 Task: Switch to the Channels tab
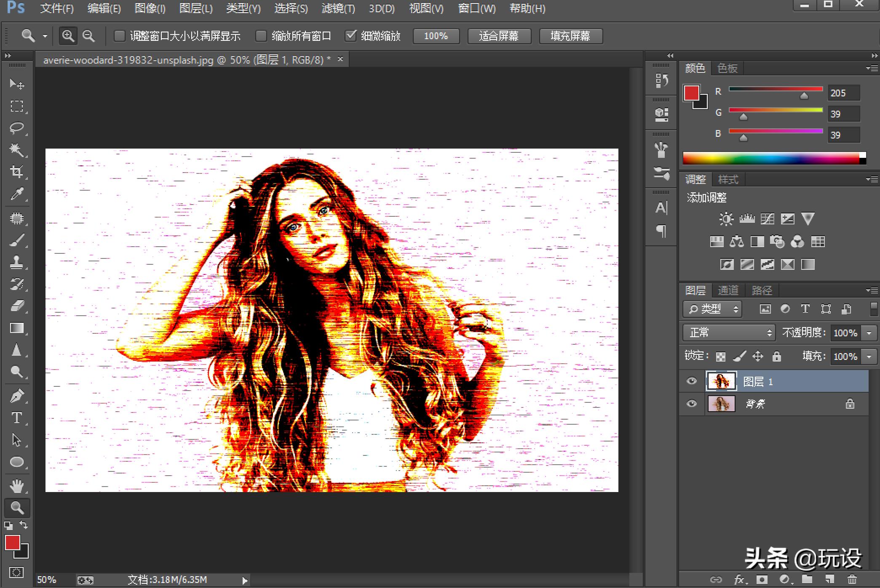pyautogui.click(x=728, y=290)
